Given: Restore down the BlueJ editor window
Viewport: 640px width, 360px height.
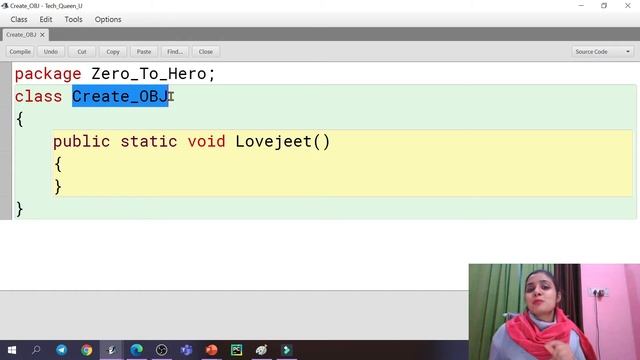Looking at the screenshot, I should (x=604, y=6).
